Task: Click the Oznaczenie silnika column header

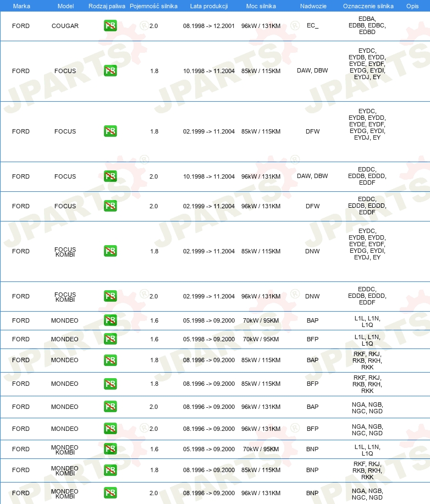Action: (368, 6)
